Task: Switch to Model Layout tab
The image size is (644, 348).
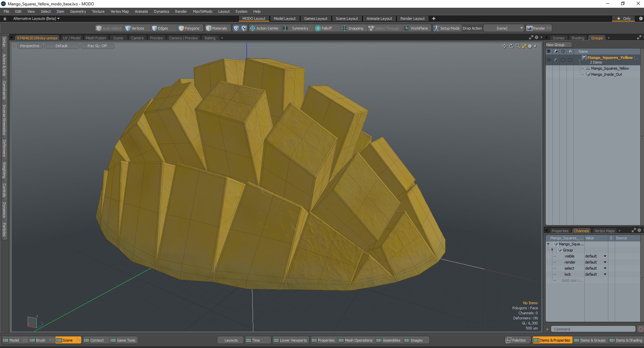Action: click(x=284, y=19)
